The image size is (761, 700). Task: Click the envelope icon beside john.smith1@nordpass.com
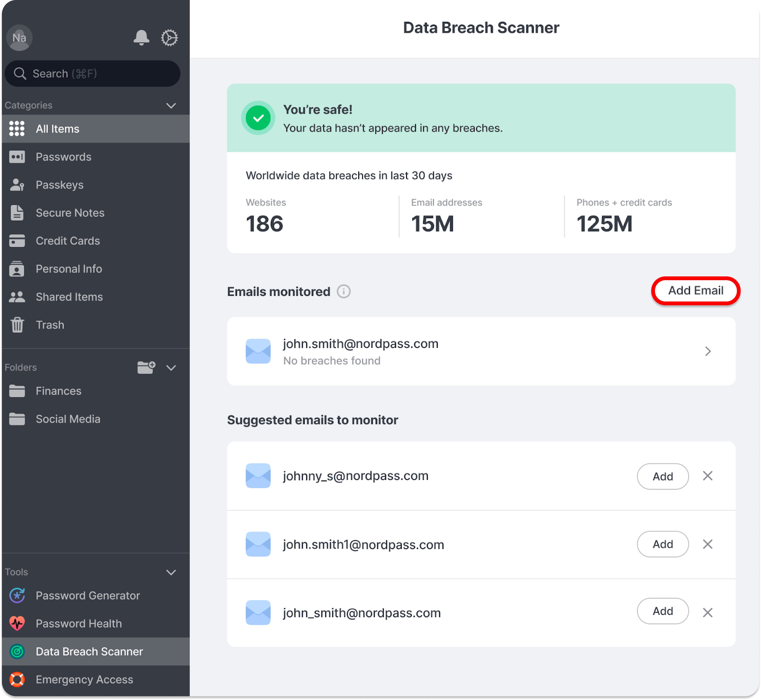coord(258,544)
